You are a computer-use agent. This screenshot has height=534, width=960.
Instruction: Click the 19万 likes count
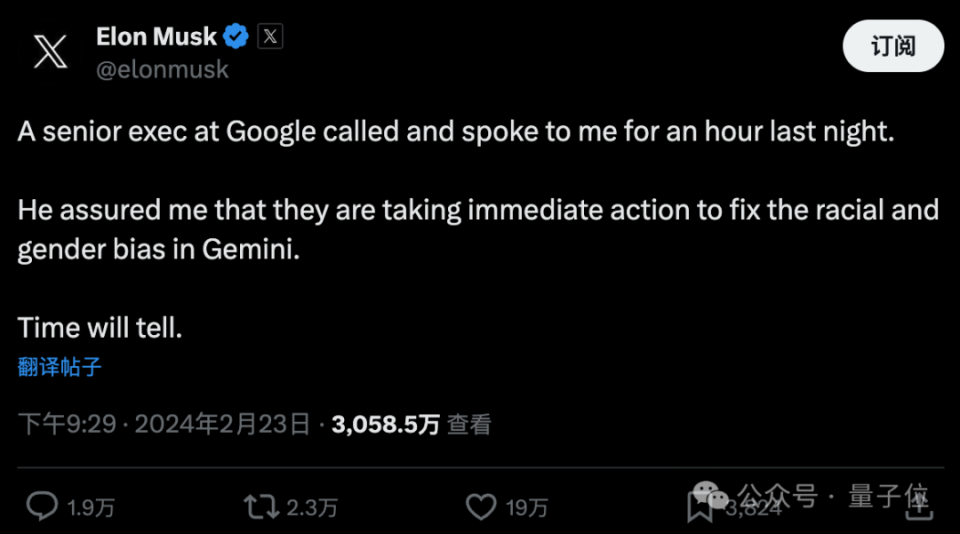click(x=527, y=508)
